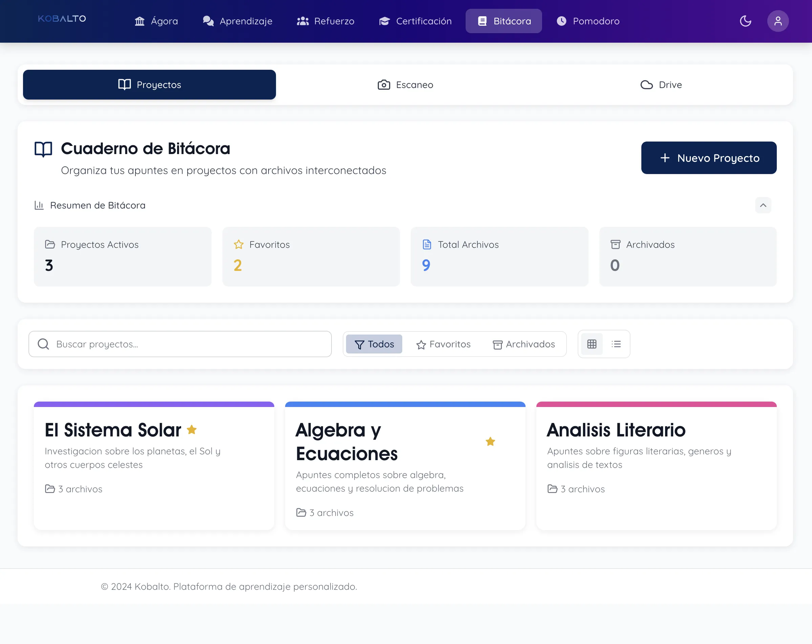Go to Ágora in navigation
The height and width of the screenshot is (644, 812).
pyautogui.click(x=156, y=21)
